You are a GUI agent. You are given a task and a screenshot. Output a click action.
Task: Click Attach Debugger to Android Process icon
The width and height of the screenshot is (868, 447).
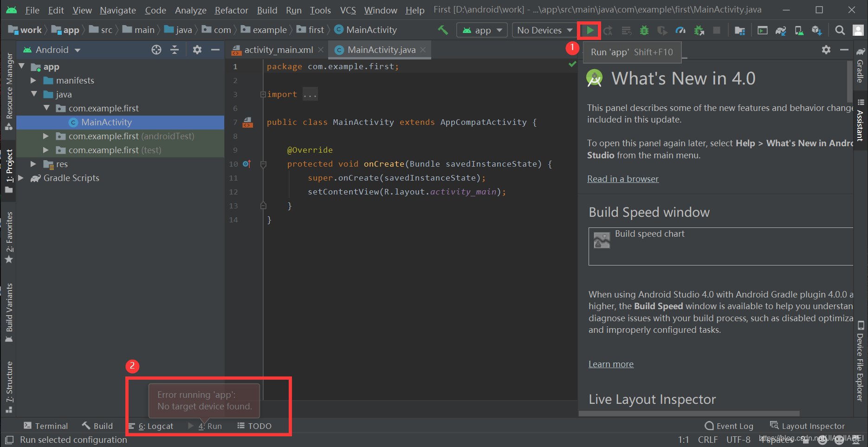(699, 30)
